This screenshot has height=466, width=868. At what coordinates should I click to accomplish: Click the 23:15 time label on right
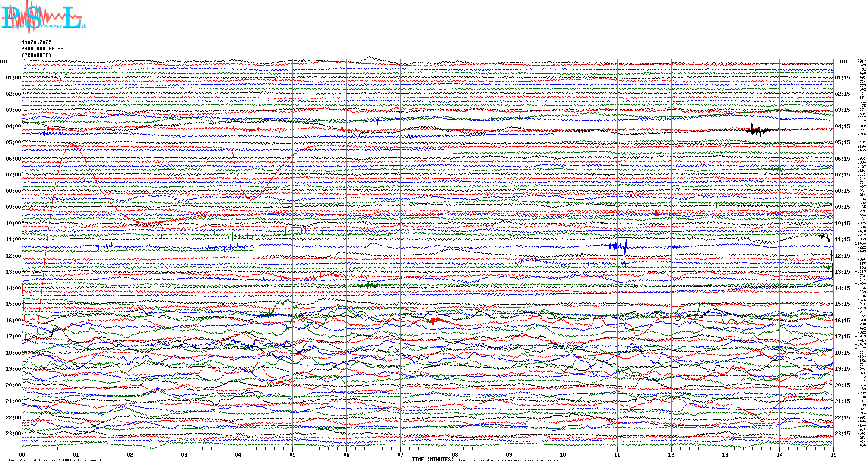(842, 434)
